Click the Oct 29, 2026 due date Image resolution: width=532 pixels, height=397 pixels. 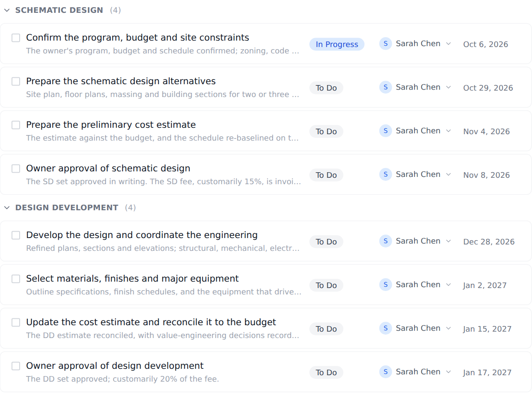tap(488, 88)
